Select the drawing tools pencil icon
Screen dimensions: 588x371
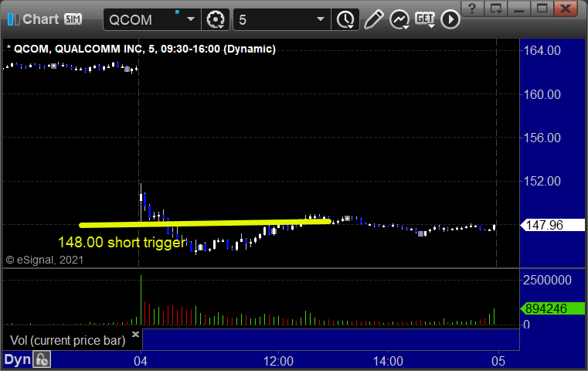tap(373, 19)
